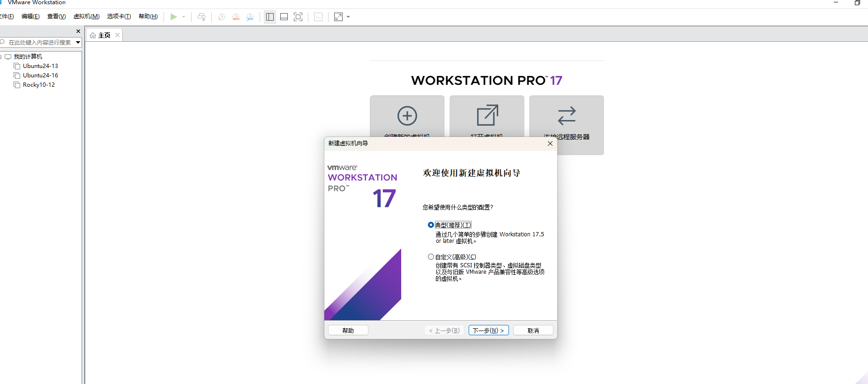868x384 pixels.
Task: Click the 帮助 button in wizard
Action: tap(348, 331)
